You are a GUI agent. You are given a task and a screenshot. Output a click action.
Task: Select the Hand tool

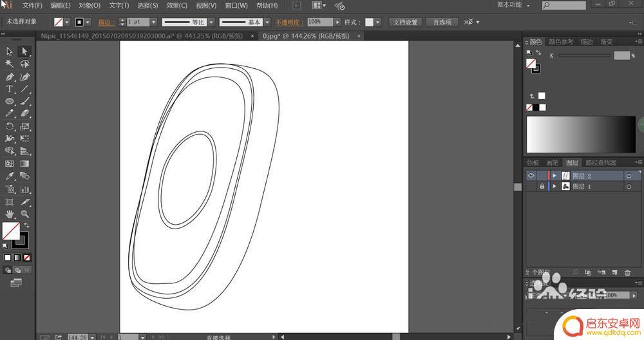(x=10, y=214)
